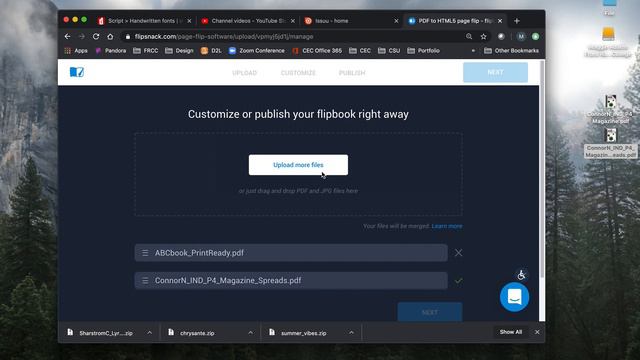Expand options for chrysante.zip download
The height and width of the screenshot is (360, 640).
pos(250,333)
